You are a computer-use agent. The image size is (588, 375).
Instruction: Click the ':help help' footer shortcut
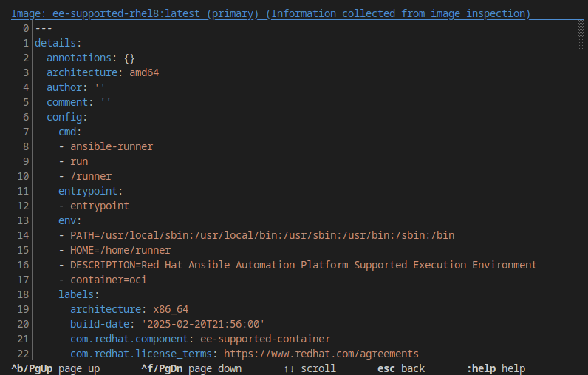(496, 368)
